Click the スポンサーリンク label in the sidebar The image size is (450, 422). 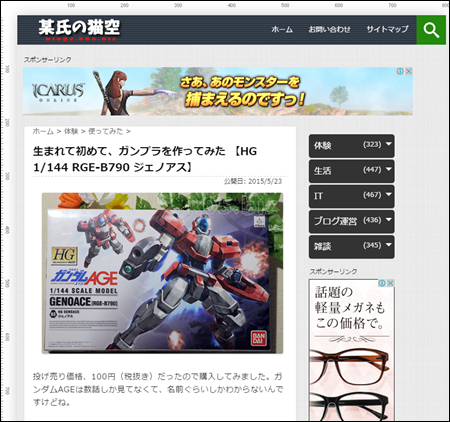333,272
